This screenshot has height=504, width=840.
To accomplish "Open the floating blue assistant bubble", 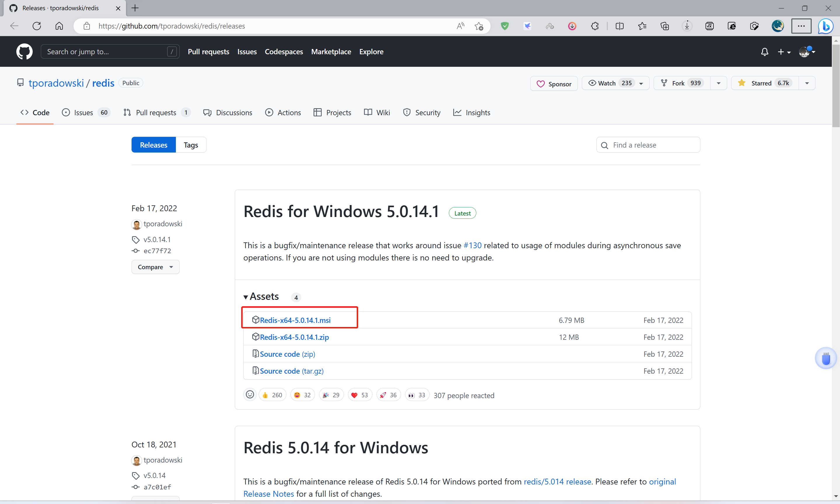I will (x=826, y=358).
